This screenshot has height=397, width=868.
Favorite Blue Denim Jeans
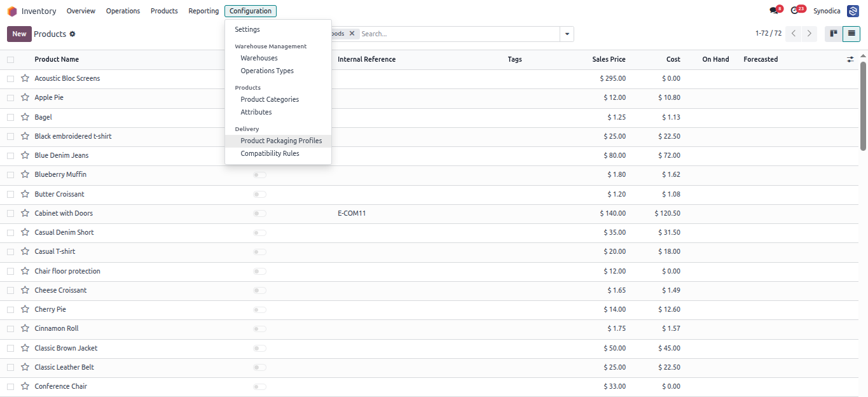25,155
